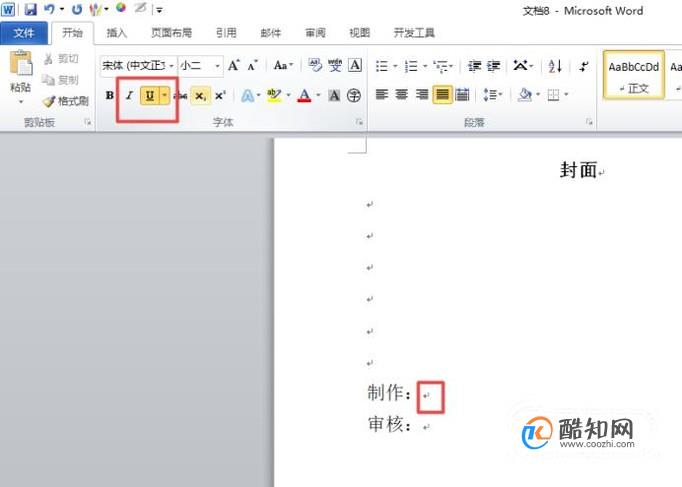
Task: Click the Character Border icon
Action: 355,65
